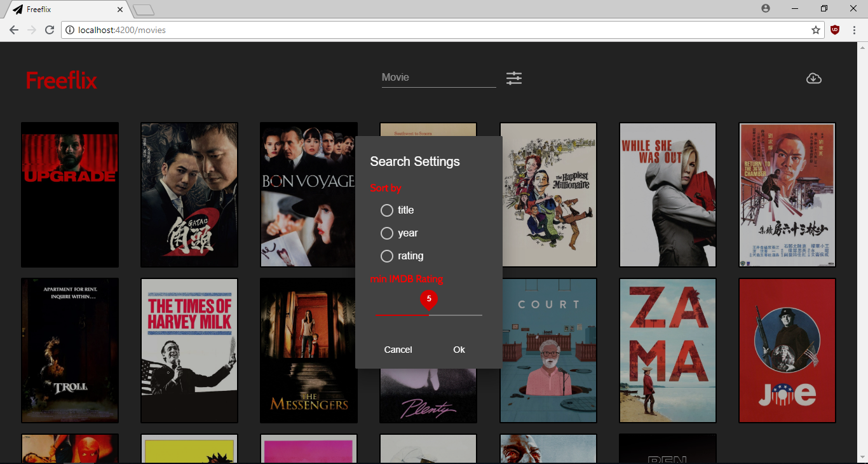Click the browser forward arrow

(x=32, y=30)
